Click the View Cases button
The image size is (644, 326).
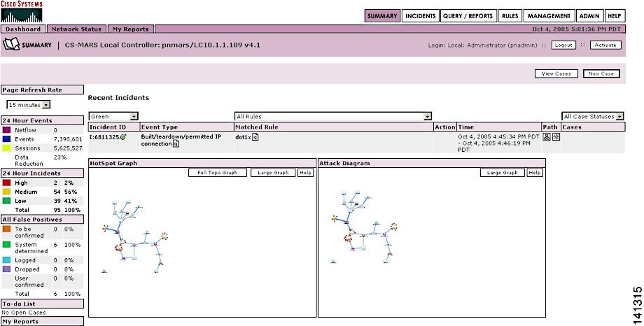[556, 73]
